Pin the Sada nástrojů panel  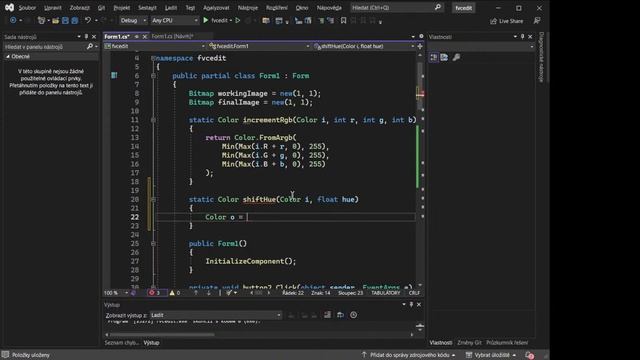pyautogui.click(x=86, y=37)
